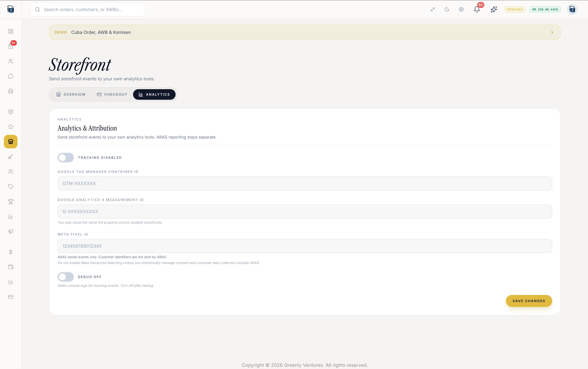Screen dimensions: 588x369
Task: Click the collapse arrows icon in header
Action: point(433,10)
